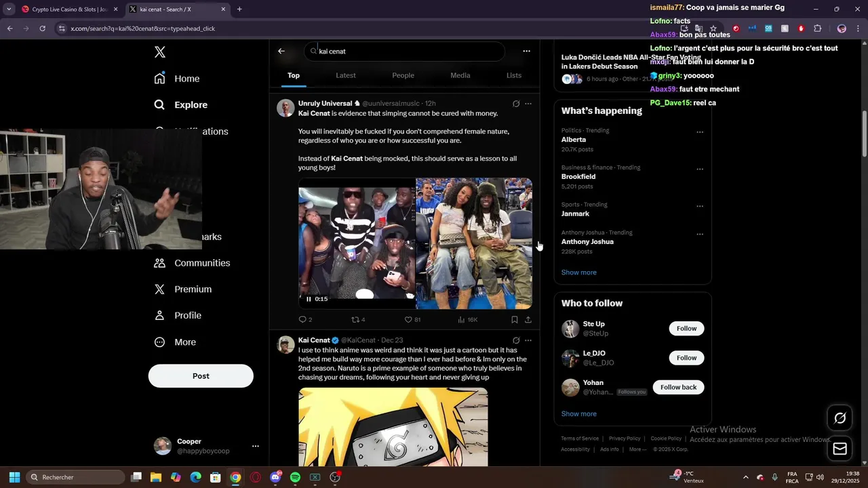This screenshot has height=488, width=868.
Task: Reload the page in browser
Action: (x=42, y=28)
